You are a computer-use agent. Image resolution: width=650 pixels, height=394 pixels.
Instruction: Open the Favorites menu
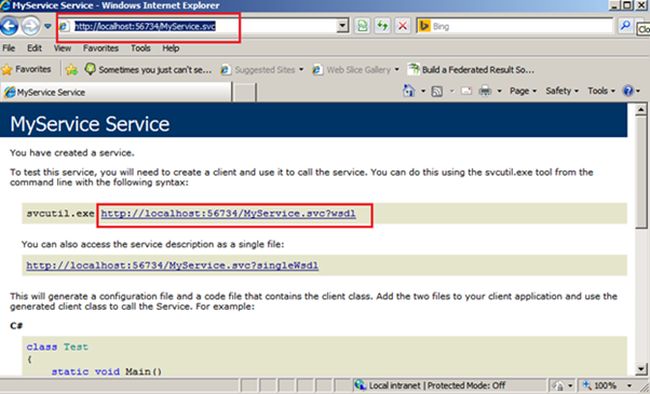(101, 48)
